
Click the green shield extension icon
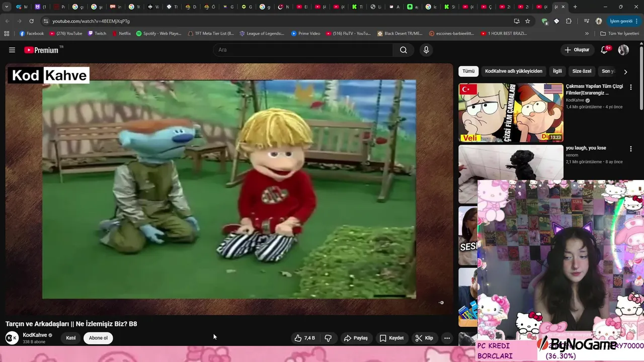(x=544, y=21)
